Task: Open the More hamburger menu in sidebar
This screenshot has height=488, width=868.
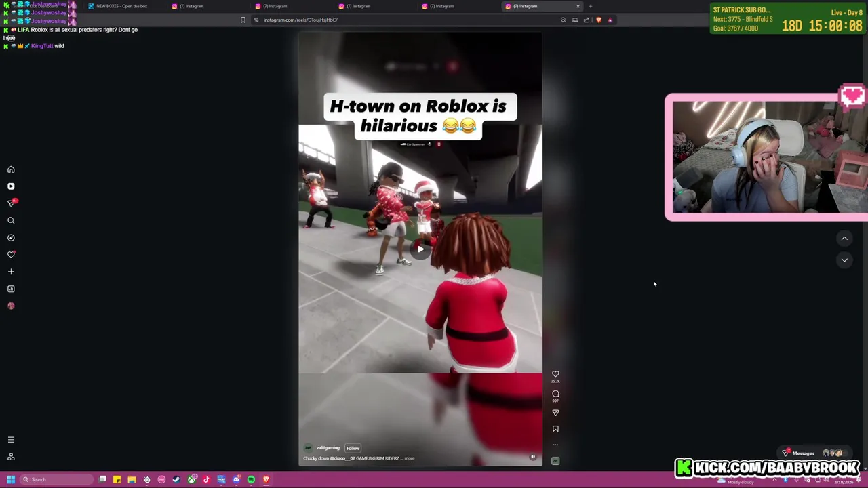Action: pos(11,440)
